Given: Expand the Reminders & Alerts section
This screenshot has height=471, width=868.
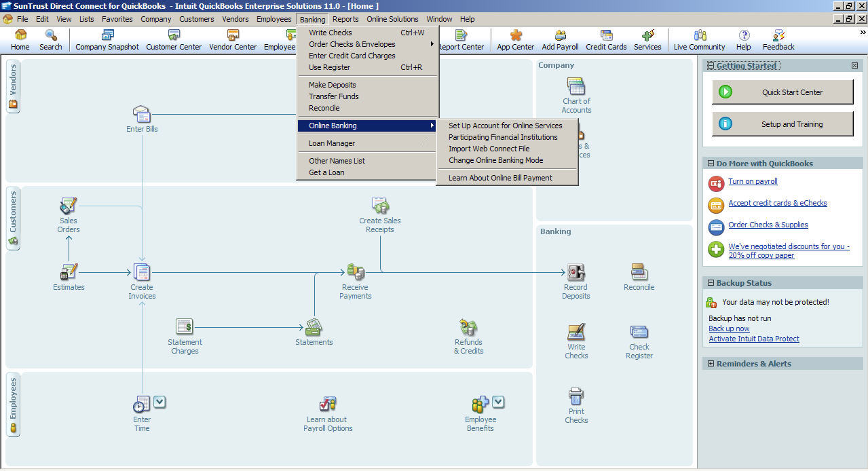Looking at the screenshot, I should tap(711, 364).
